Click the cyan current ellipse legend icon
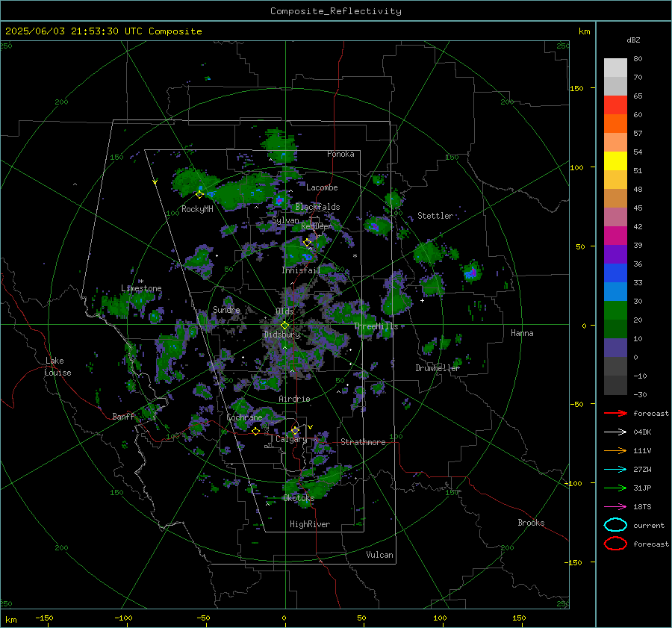The width and height of the screenshot is (672, 628). [x=615, y=525]
